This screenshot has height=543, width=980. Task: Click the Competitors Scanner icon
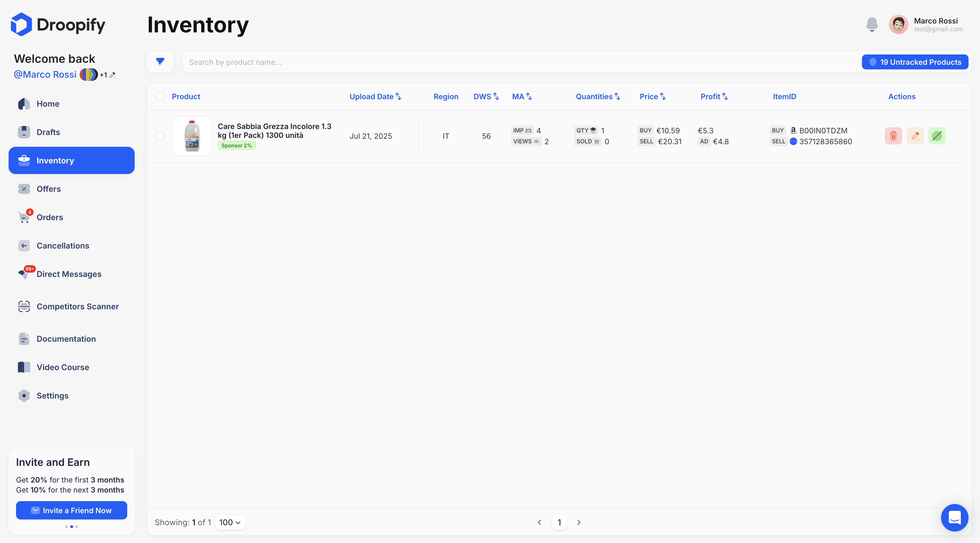[24, 306]
